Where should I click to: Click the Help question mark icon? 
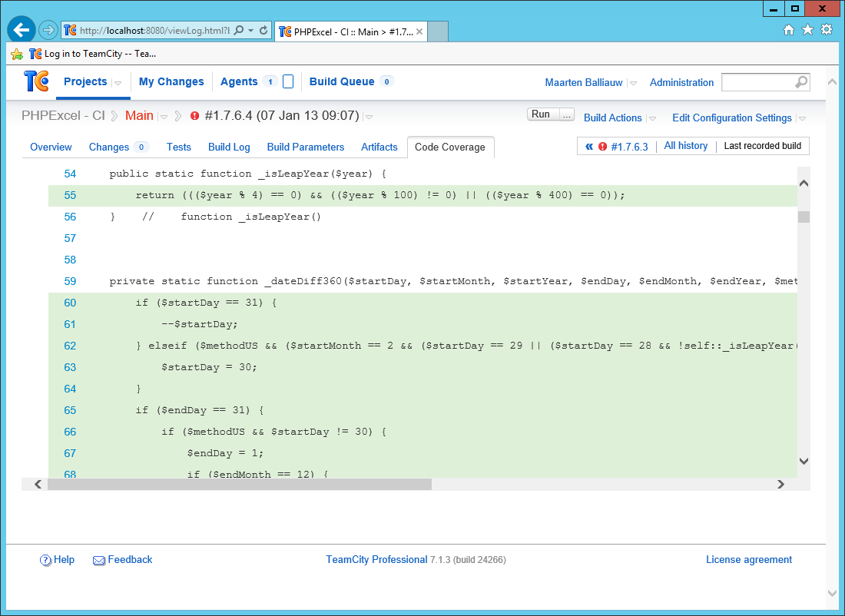point(45,560)
